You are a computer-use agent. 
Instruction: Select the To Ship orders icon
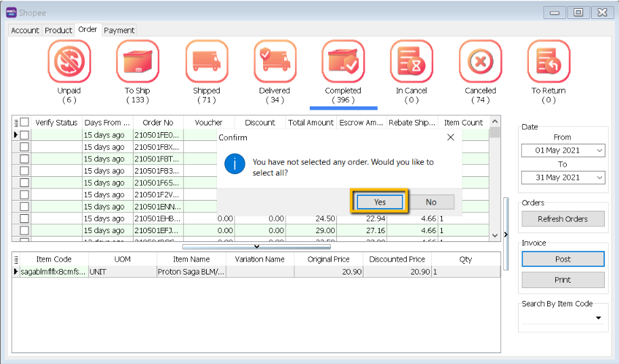pyautogui.click(x=137, y=62)
